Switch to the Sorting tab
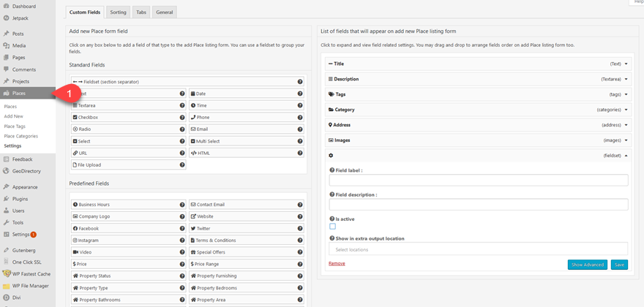 coord(118,12)
